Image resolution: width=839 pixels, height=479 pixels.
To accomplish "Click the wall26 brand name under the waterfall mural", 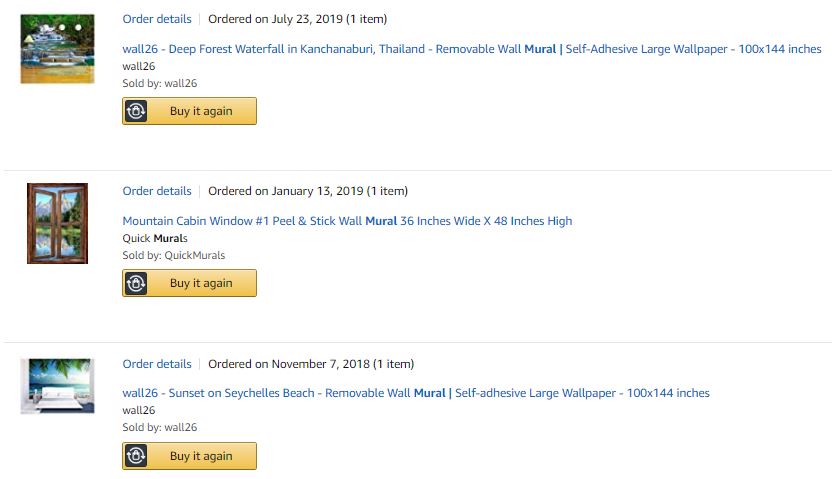I will [139, 66].
